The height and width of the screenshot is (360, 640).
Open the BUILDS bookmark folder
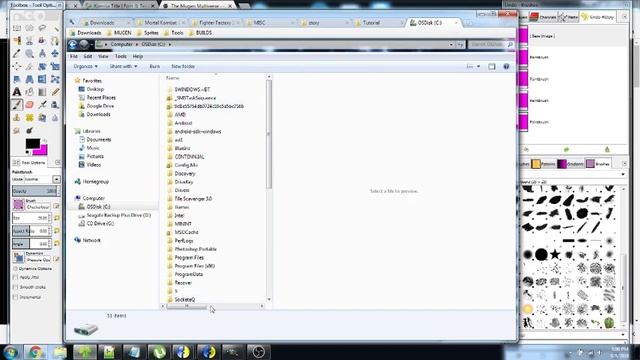pyautogui.click(x=200, y=33)
